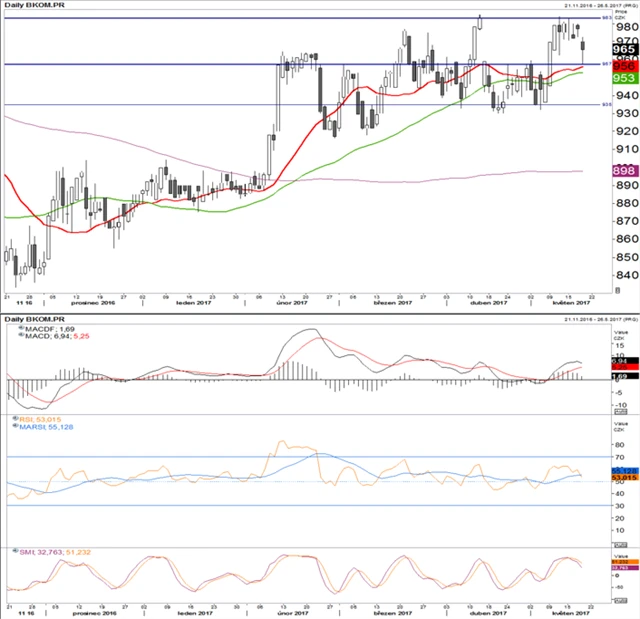Click the 910 tick on the price axis
Image resolution: width=640 pixels, height=619 pixels.
pos(627,149)
